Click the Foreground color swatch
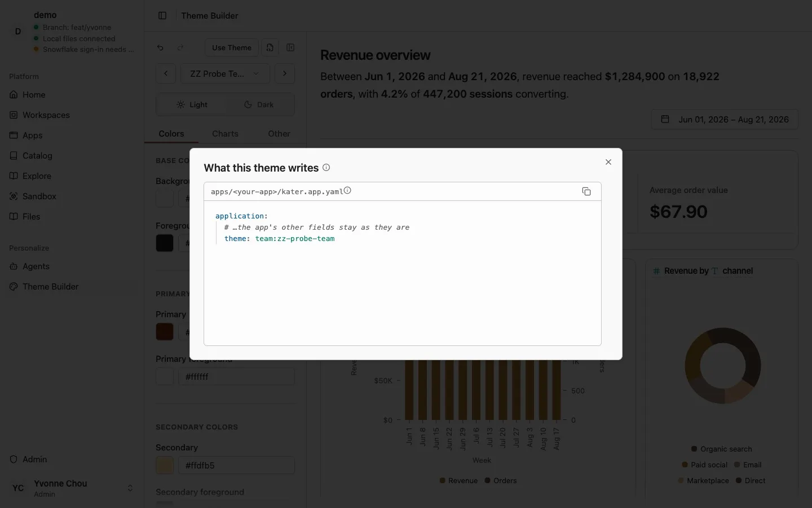Image resolution: width=812 pixels, height=508 pixels. click(x=165, y=243)
